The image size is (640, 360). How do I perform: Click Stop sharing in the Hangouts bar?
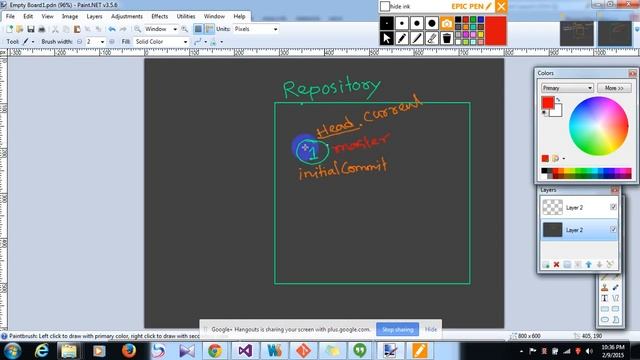click(x=398, y=329)
